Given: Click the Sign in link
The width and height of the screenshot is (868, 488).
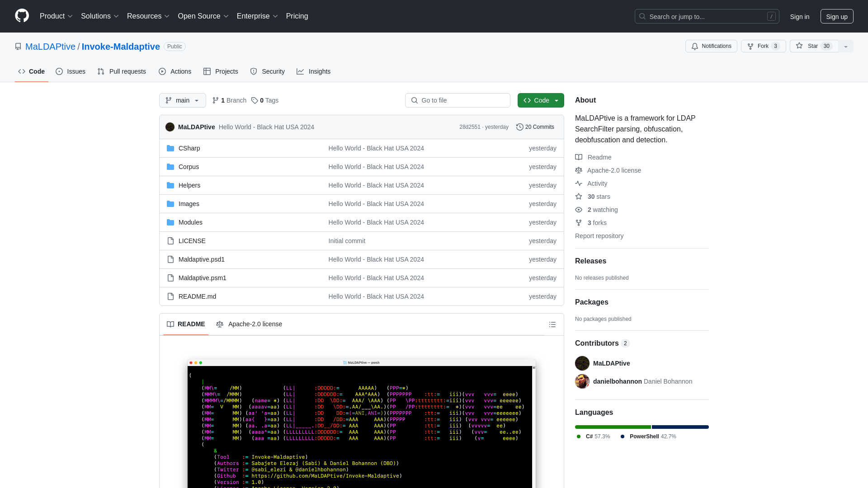Looking at the screenshot, I should tap(800, 16).
